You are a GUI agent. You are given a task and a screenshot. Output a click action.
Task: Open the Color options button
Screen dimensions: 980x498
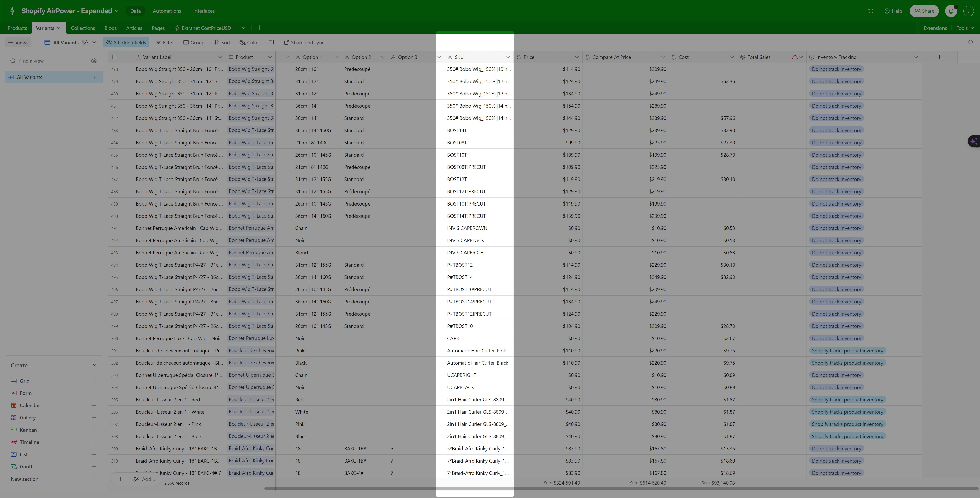coord(249,43)
